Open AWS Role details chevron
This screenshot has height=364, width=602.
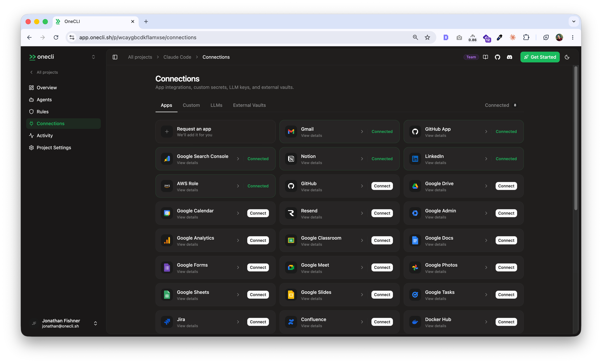coord(238,186)
